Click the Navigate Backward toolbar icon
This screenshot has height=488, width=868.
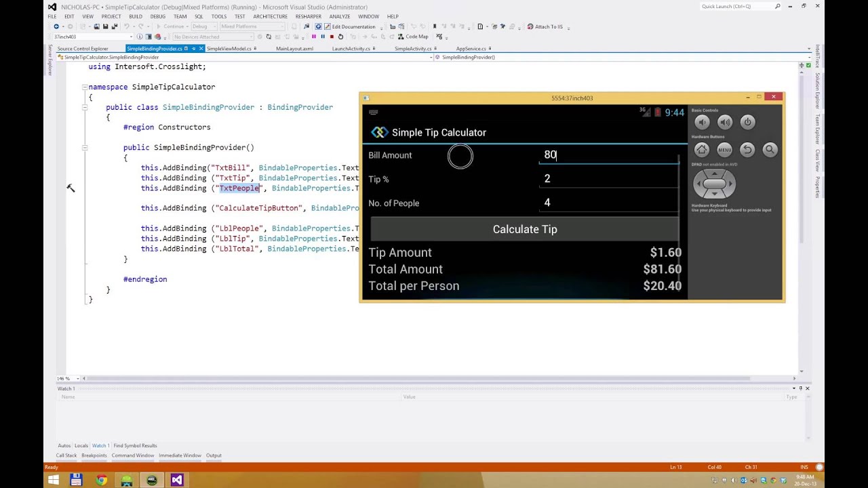click(56, 26)
